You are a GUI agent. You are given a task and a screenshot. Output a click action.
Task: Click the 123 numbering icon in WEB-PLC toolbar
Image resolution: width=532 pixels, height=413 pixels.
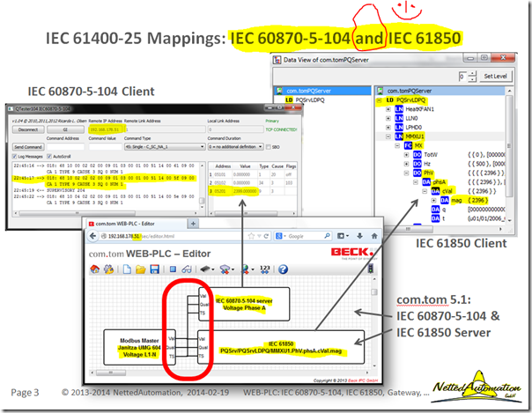(x=264, y=269)
